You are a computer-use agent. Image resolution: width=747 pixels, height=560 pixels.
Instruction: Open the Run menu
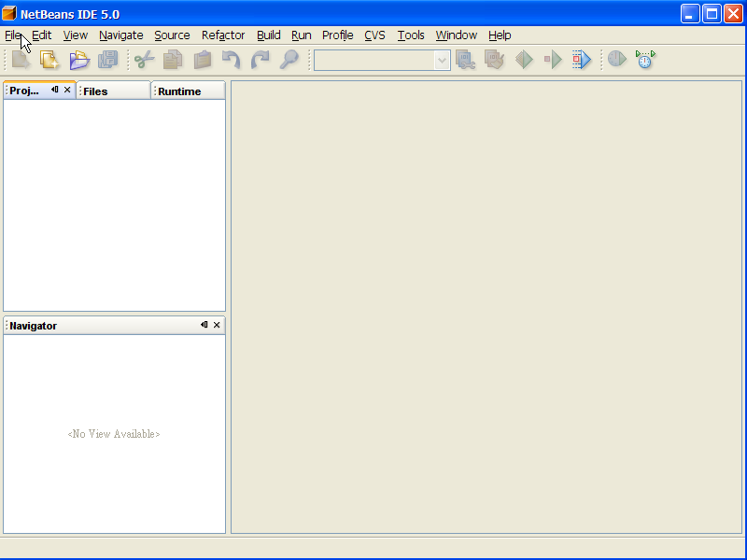[x=301, y=35]
